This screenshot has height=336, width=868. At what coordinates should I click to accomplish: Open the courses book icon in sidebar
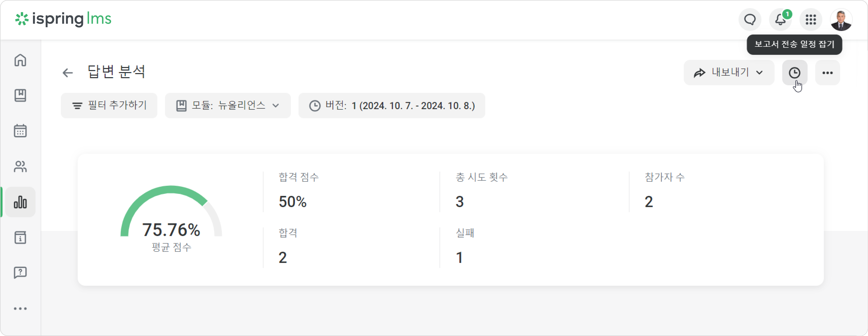(20, 96)
